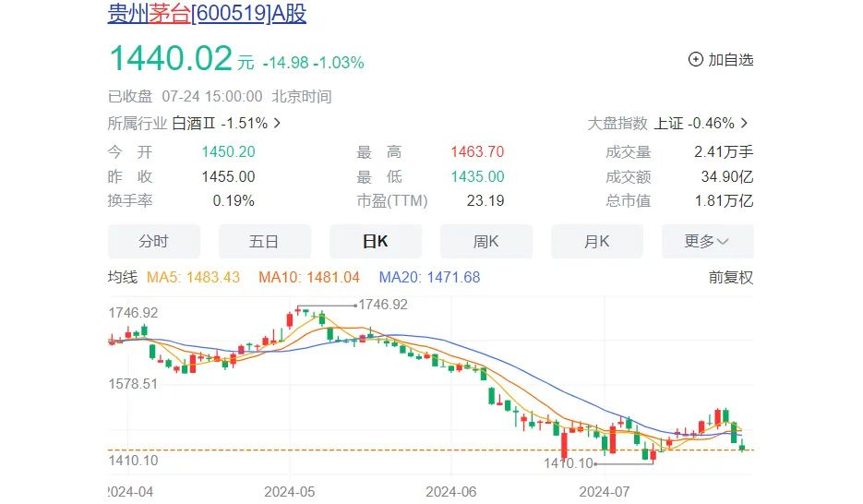Switch to the 分时 chart tab

[x=153, y=242]
